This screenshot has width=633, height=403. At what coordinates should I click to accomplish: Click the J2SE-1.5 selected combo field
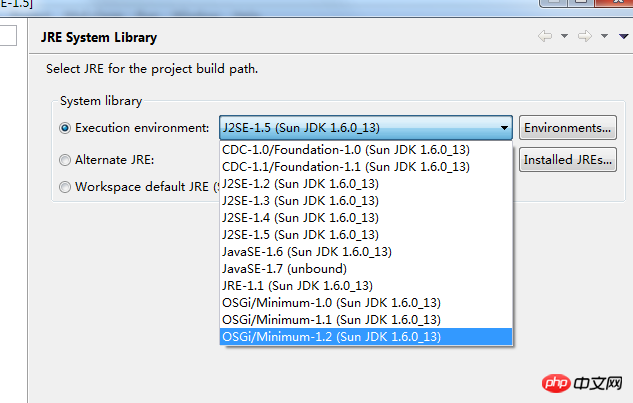[366, 128]
